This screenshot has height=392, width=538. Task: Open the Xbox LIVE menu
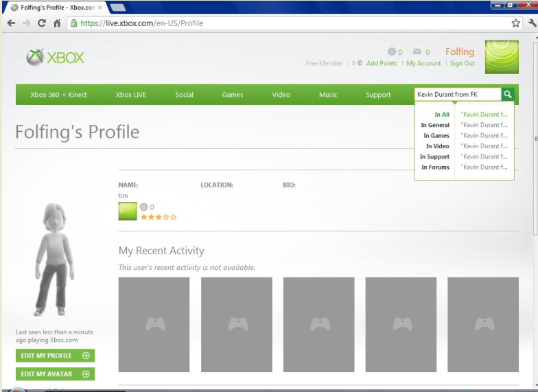130,95
